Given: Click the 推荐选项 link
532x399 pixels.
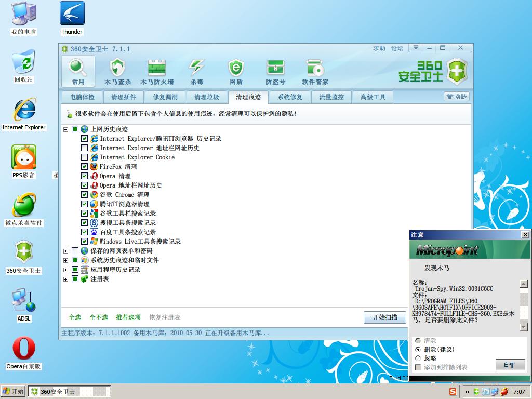Looking at the screenshot, I should 128,317.
